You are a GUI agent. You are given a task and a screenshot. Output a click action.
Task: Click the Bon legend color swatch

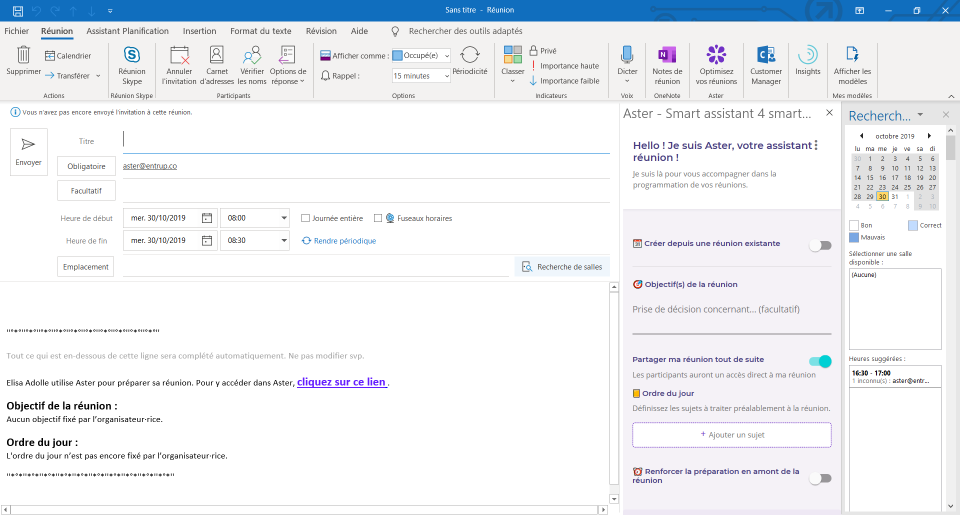coord(853,225)
